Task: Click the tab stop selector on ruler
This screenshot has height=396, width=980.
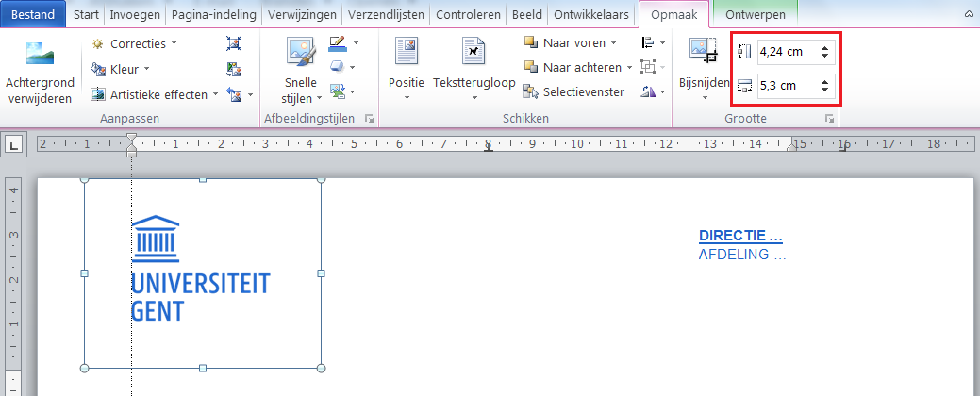Action: tap(14, 145)
